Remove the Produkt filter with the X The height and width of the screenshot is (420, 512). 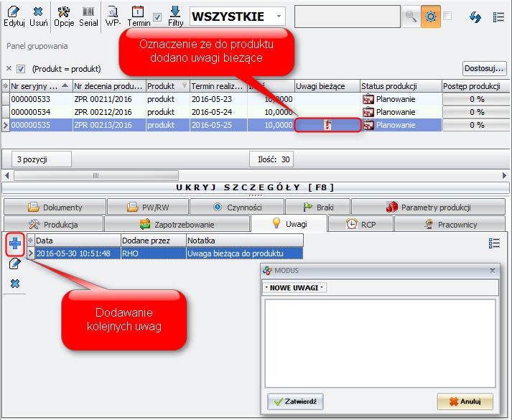pyautogui.click(x=9, y=68)
